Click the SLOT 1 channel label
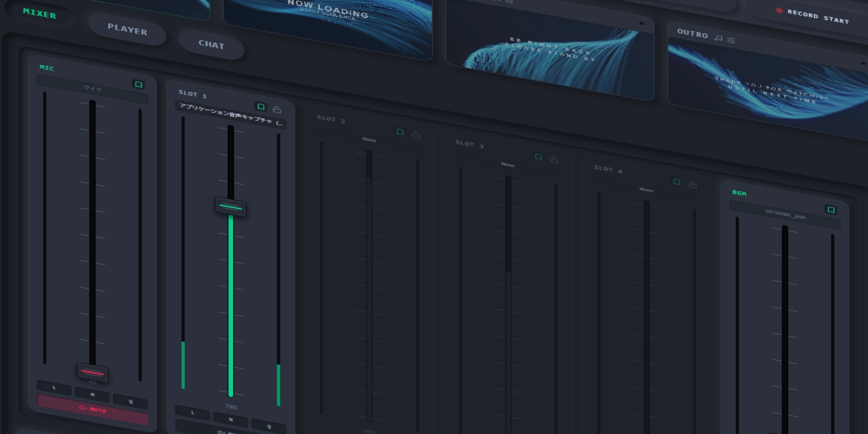Viewport: 868px width, 434px height. point(192,94)
